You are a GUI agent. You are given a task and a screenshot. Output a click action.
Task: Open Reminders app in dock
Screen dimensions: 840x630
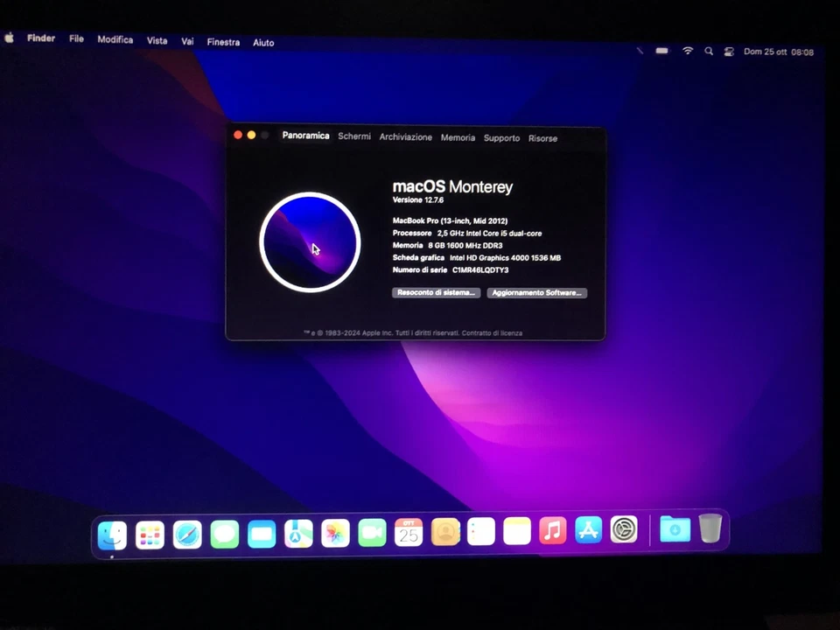click(x=481, y=531)
